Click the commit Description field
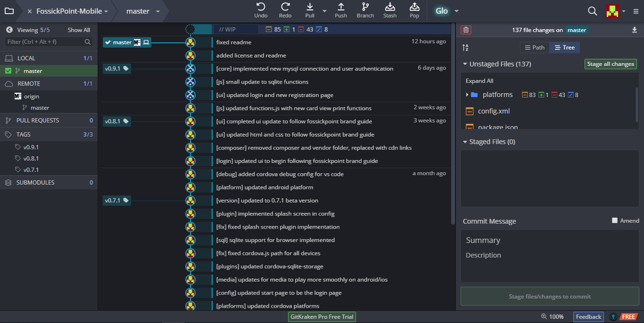The width and height of the screenshot is (644, 323). 550,265
